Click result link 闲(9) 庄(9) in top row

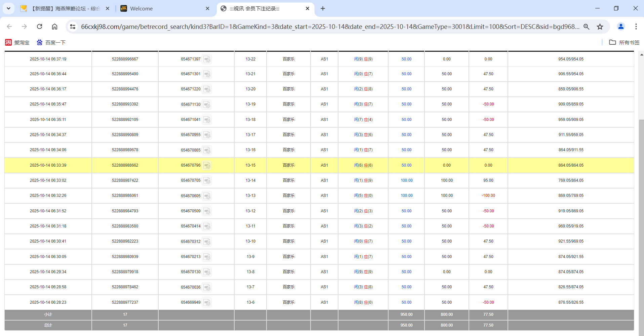click(363, 59)
